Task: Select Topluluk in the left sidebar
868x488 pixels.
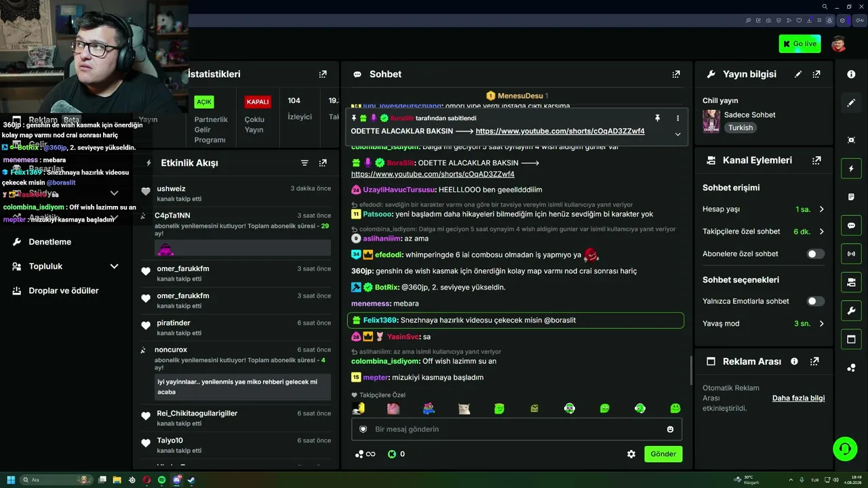Action: click(x=45, y=266)
